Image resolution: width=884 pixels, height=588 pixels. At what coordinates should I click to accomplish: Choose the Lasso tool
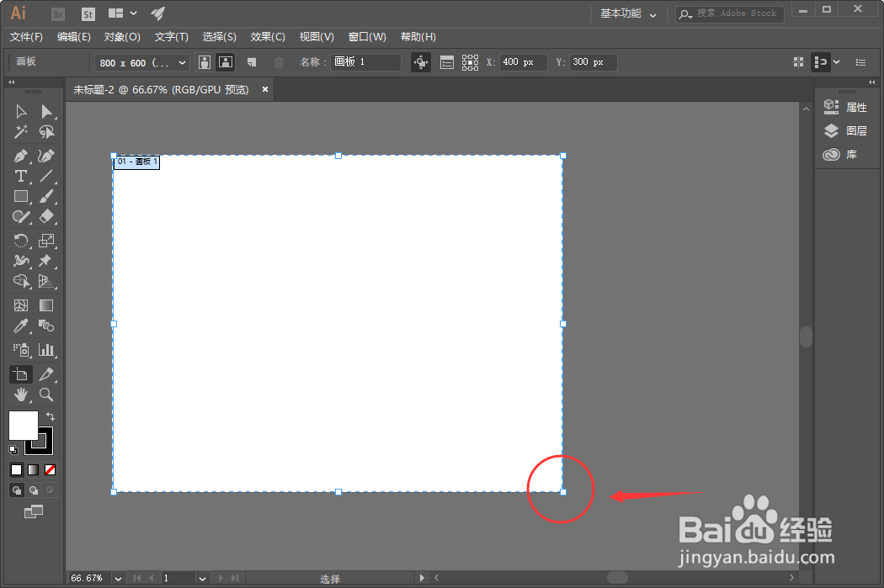coord(46,132)
